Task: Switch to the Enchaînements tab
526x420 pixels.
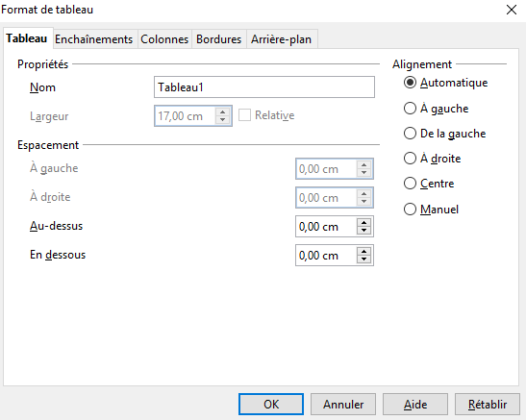Action: pyautogui.click(x=94, y=39)
